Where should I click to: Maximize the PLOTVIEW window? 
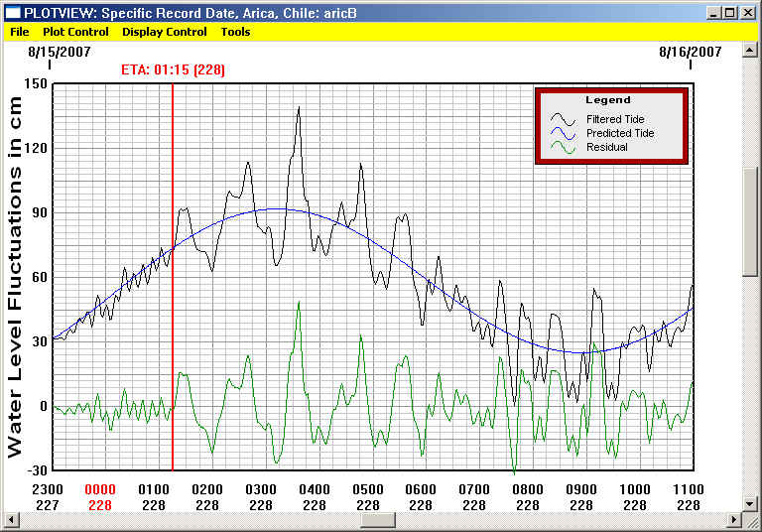tap(730, 12)
